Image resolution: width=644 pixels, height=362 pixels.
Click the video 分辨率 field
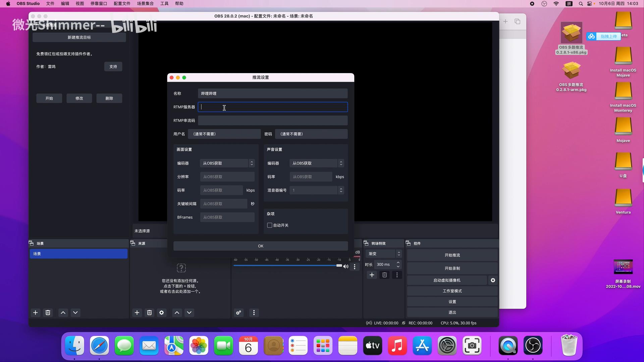pos(227,177)
